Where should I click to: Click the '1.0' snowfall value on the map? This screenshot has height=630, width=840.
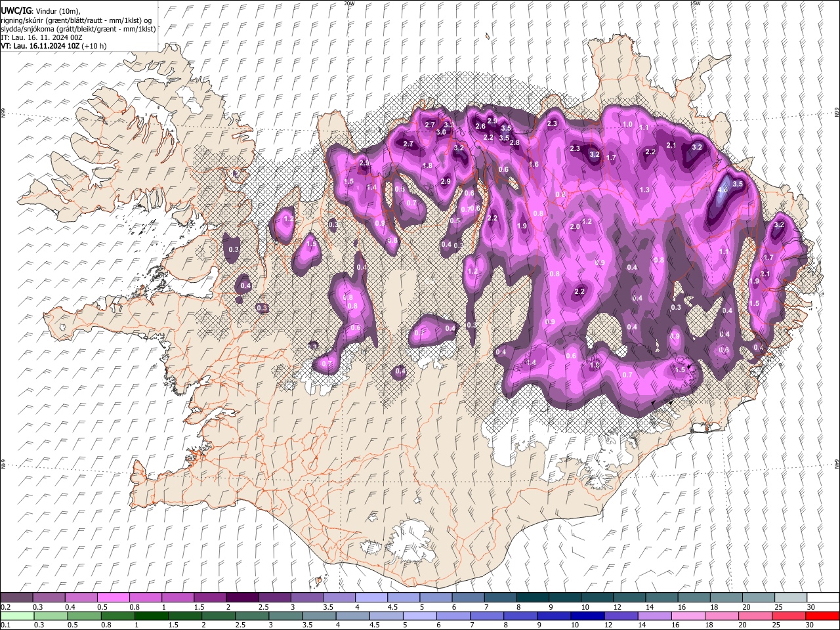(x=627, y=124)
